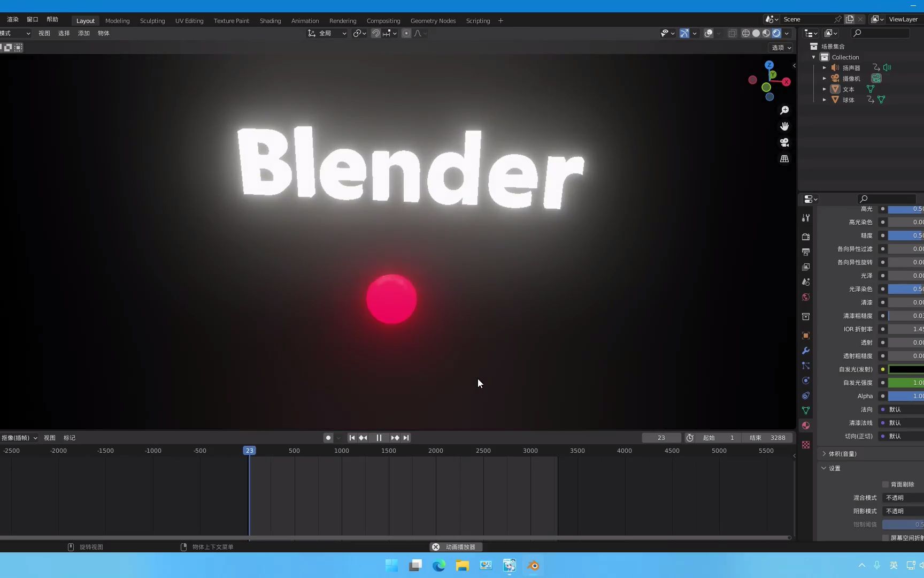Open the 添加 menu in viewport header
Screen dimensions: 924x578
84,33
